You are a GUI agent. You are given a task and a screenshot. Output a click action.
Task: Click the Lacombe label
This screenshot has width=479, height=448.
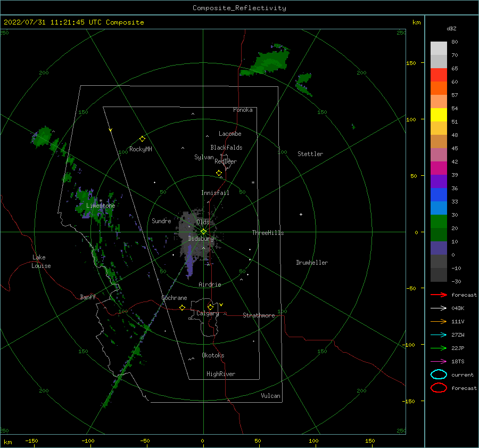[230, 134]
